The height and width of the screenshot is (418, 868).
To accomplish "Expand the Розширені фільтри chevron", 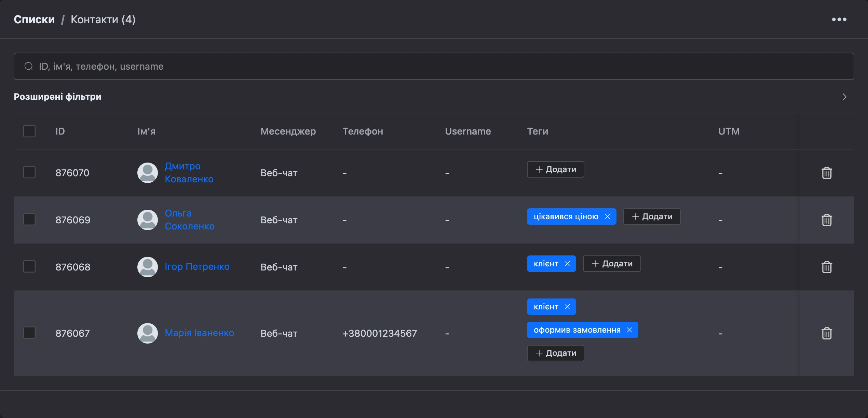I will [844, 97].
